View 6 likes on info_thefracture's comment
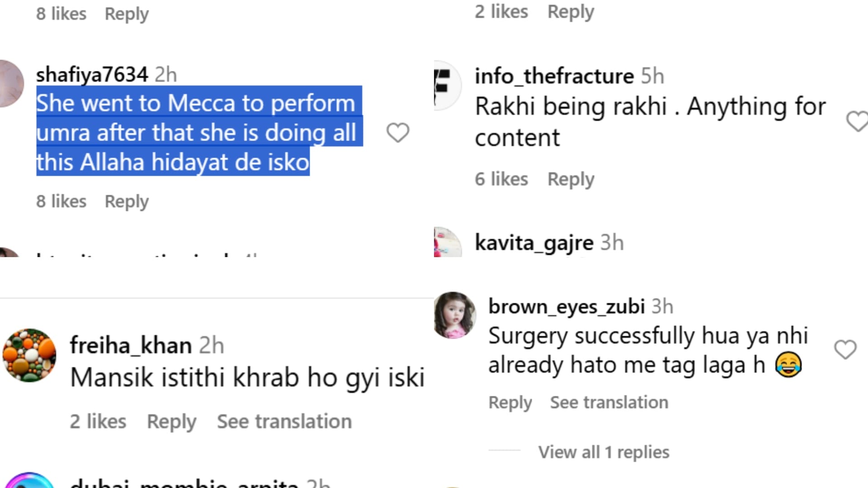 coord(501,179)
